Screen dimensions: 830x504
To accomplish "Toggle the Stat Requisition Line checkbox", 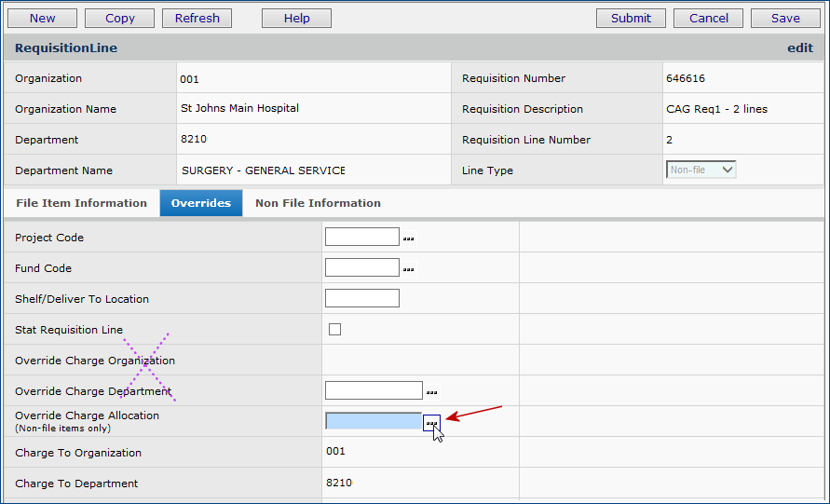I will coord(335,329).
